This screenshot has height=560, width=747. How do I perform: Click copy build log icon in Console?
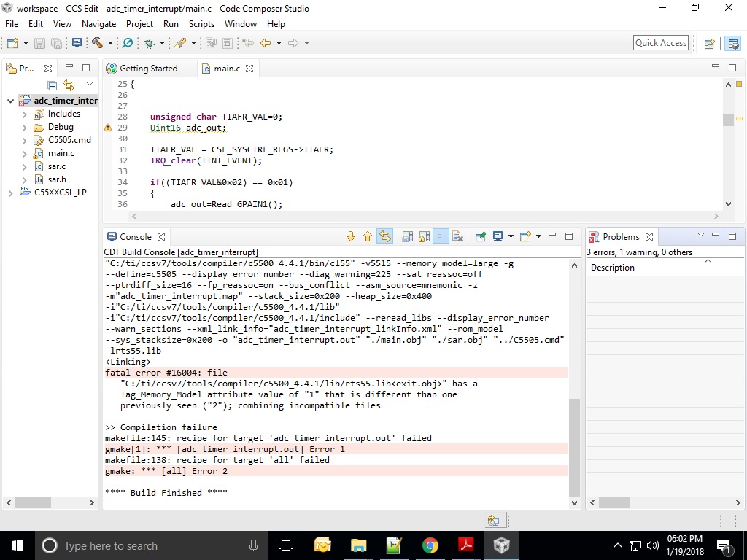pos(407,237)
